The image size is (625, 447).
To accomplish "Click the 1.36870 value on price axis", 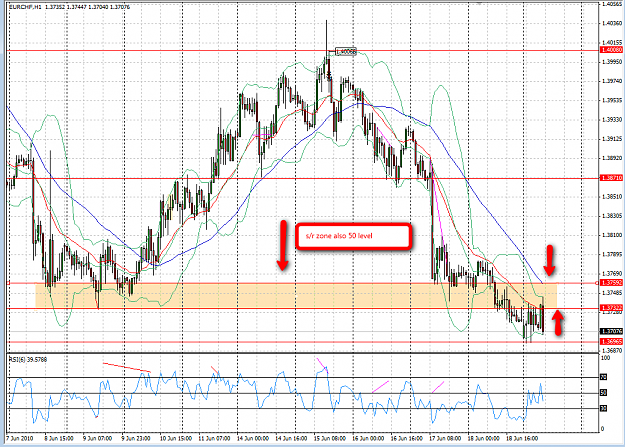I will [612, 351].
